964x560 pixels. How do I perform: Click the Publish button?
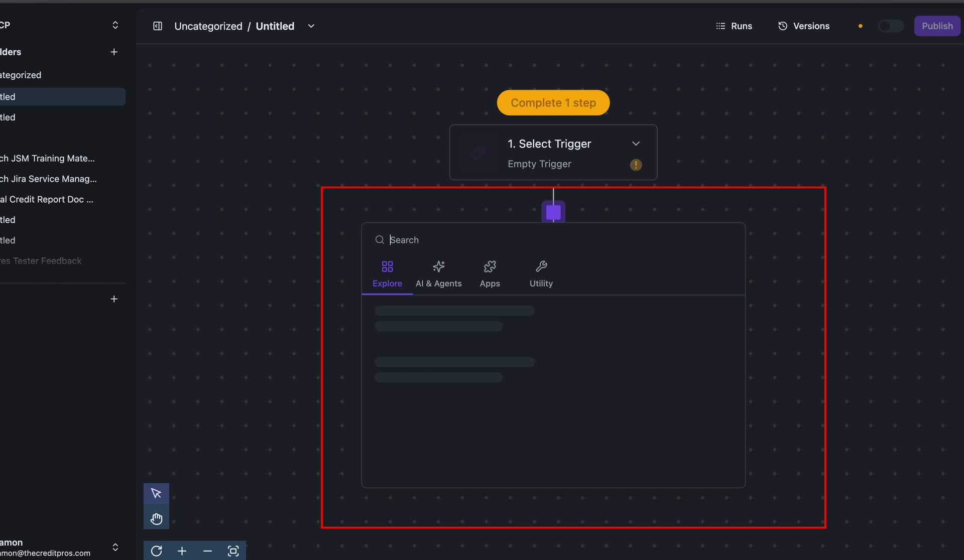coord(936,26)
